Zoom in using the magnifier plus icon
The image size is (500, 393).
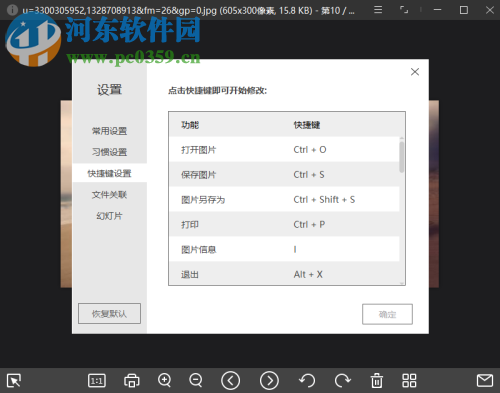(x=165, y=380)
